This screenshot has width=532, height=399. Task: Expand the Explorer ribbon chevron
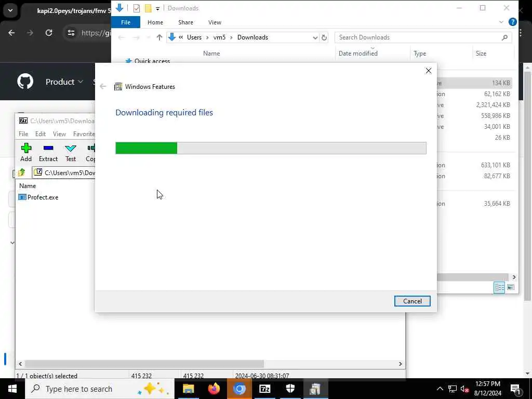[501, 22]
